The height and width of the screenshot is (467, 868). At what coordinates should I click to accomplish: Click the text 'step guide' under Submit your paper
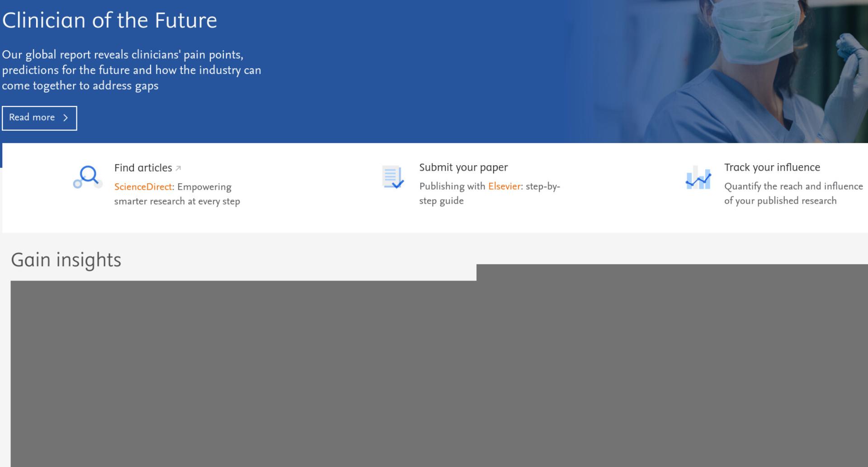pyautogui.click(x=441, y=201)
